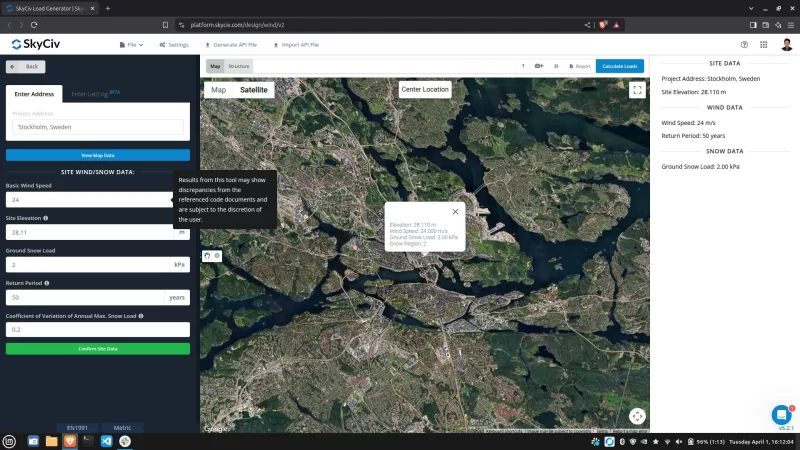The image size is (800, 450).
Task: Select the marker tool on map
Action: pos(217,256)
